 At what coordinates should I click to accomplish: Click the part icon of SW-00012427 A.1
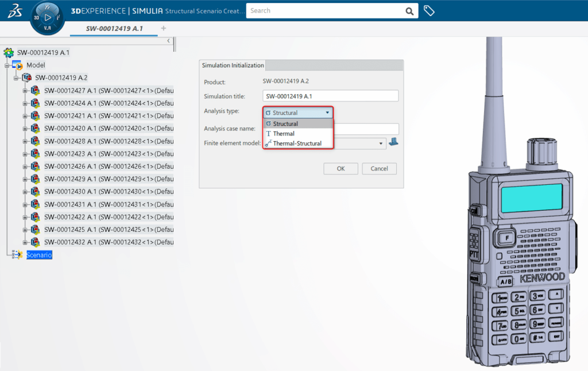[35, 90]
